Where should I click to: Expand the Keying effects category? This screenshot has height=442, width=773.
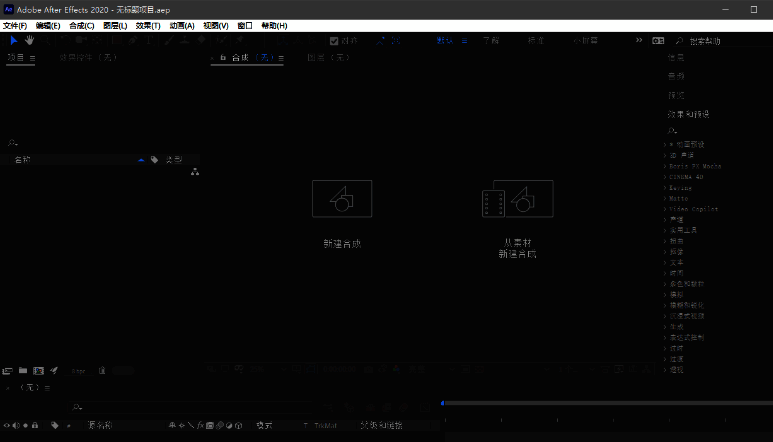[x=665, y=188]
